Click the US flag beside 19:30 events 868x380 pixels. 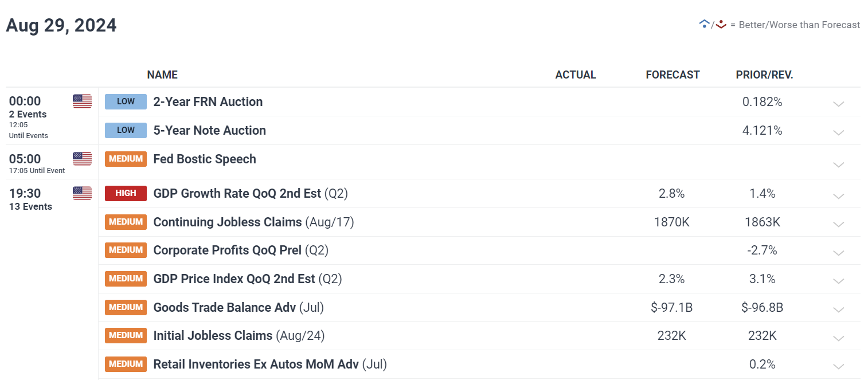point(82,193)
